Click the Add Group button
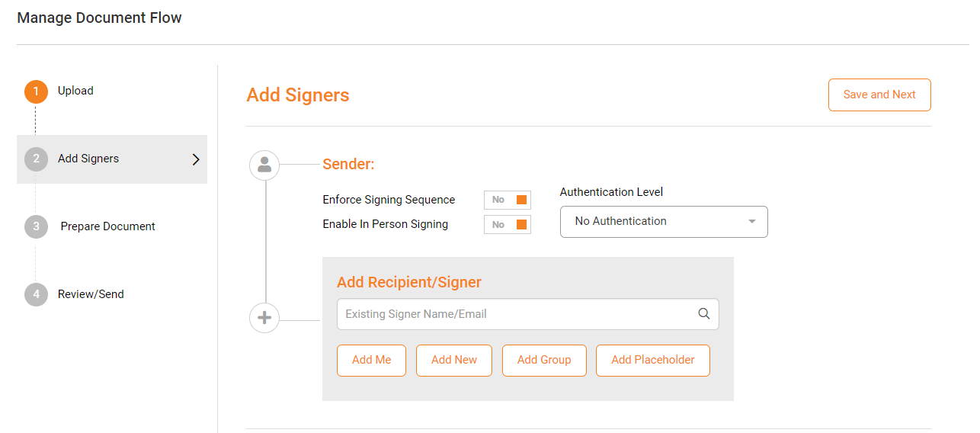 pyautogui.click(x=544, y=361)
